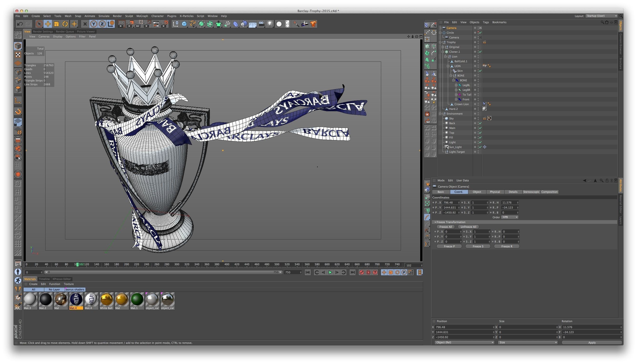Add a Light object bulb icon

click(x=270, y=24)
